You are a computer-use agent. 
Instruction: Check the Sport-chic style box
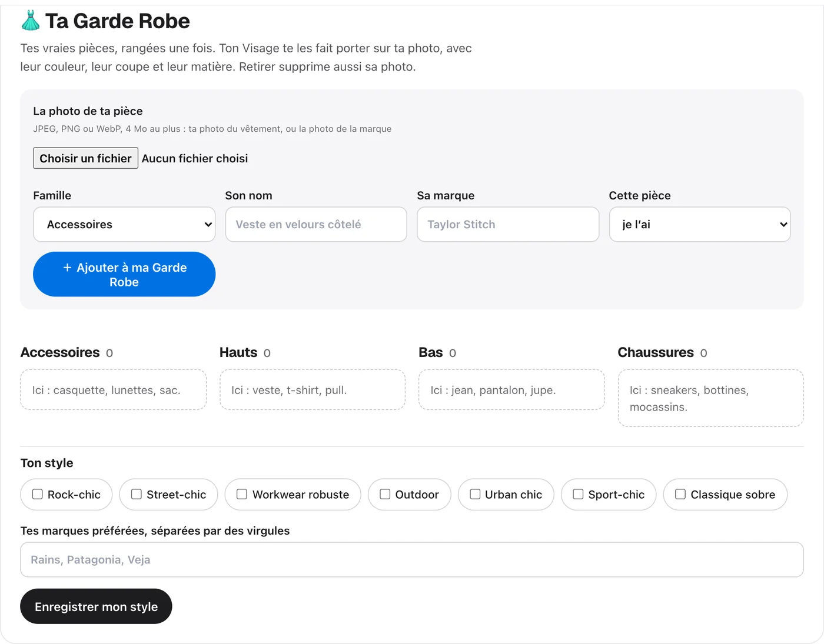click(x=578, y=494)
